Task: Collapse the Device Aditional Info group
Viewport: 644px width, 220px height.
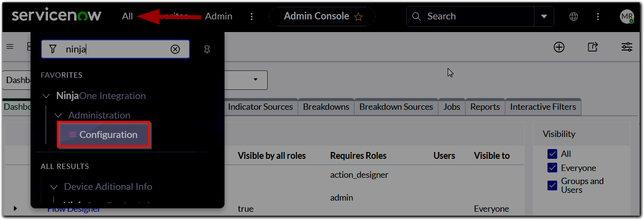Action: [x=54, y=186]
